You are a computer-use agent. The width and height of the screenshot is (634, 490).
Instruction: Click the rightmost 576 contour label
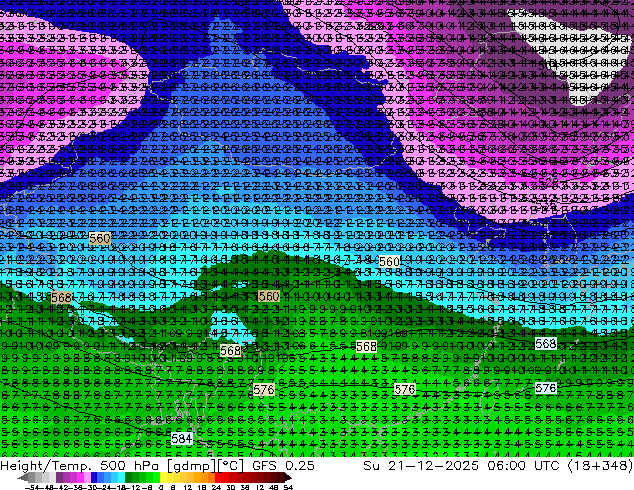coord(545,388)
